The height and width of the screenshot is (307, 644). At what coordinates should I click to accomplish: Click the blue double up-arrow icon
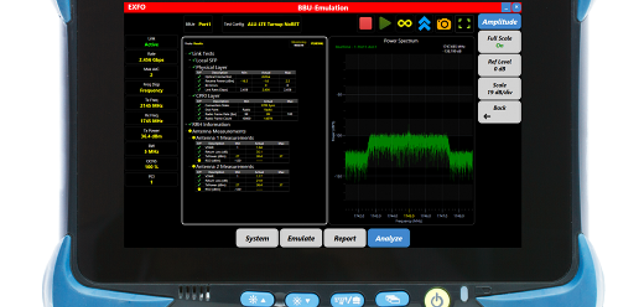tap(424, 23)
